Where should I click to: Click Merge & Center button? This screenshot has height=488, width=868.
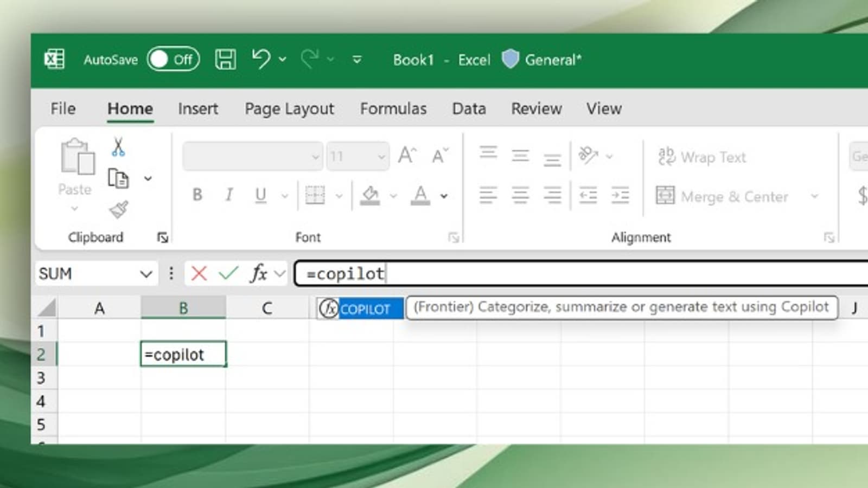[x=722, y=196]
